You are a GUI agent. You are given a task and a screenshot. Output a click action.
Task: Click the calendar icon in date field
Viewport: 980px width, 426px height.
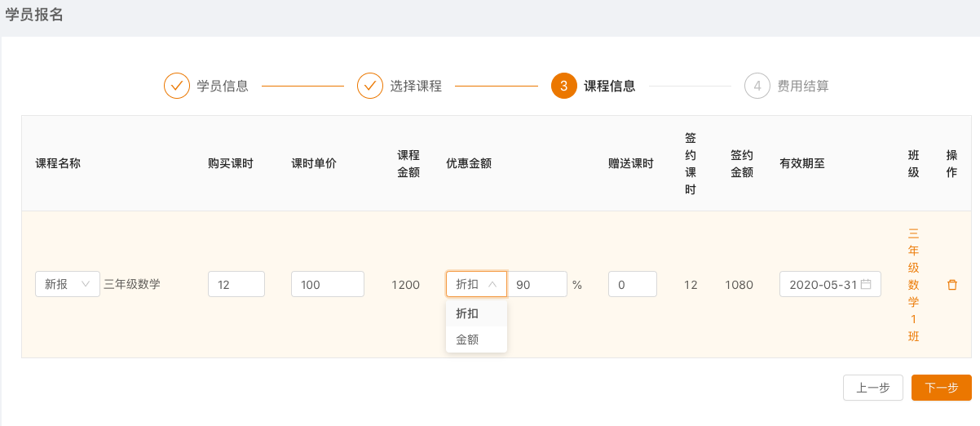point(866,285)
